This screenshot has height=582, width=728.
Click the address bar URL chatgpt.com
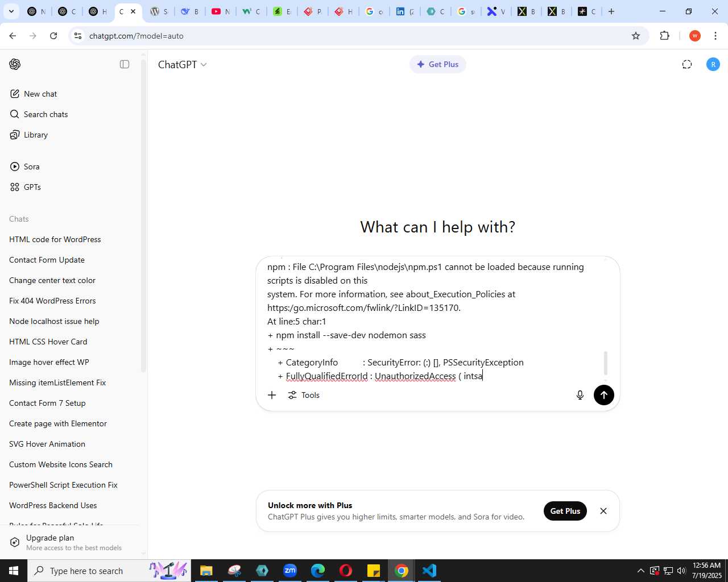(136, 36)
